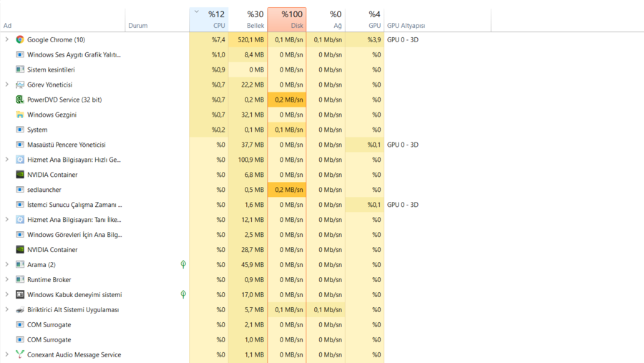Expand the Runtime Broker row

(x=6, y=279)
